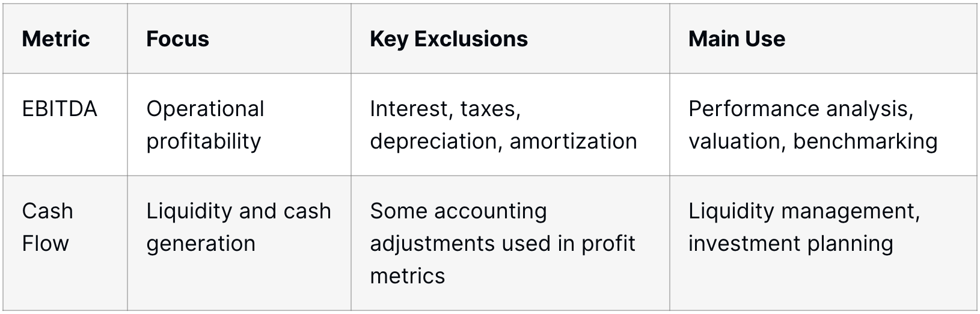Select the word benchmarking
The height and width of the screenshot is (314, 980).
coord(865,141)
